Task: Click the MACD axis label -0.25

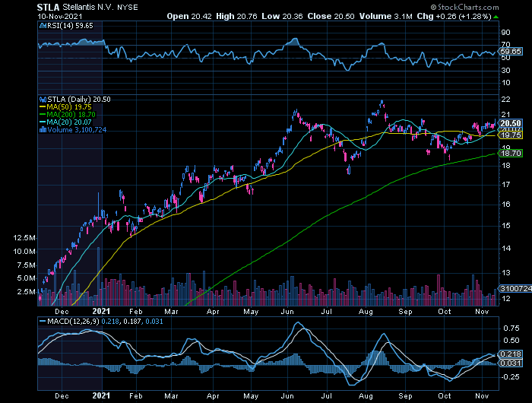Action: click(x=510, y=377)
